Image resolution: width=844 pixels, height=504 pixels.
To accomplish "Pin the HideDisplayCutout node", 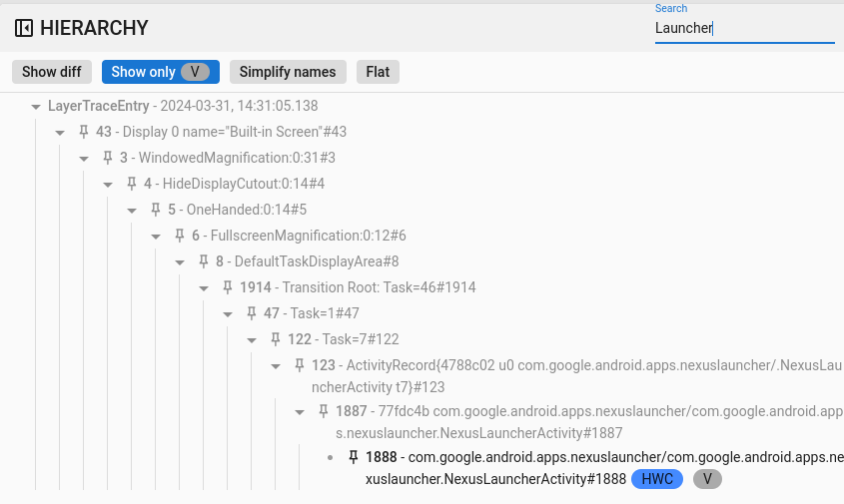I will [132, 184].
